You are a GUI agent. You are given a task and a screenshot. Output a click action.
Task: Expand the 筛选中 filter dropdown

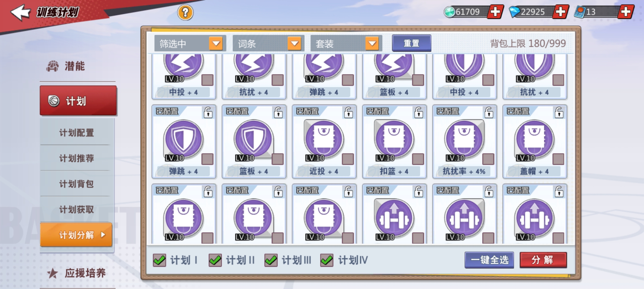click(190, 43)
